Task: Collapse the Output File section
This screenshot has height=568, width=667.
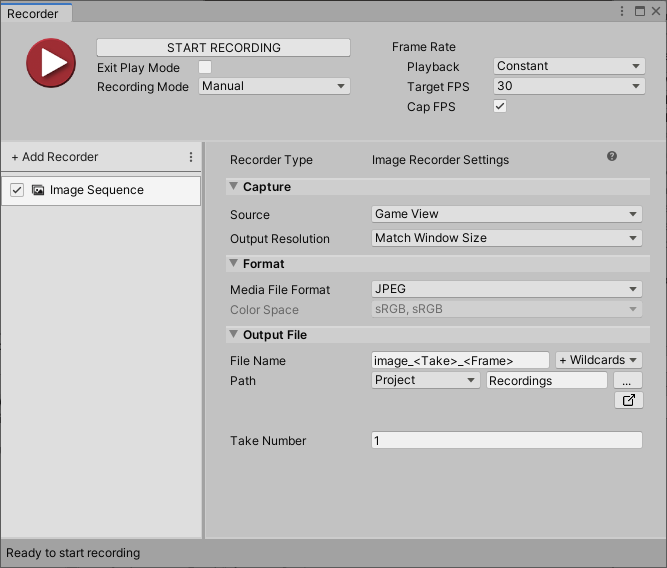Action: [x=233, y=335]
